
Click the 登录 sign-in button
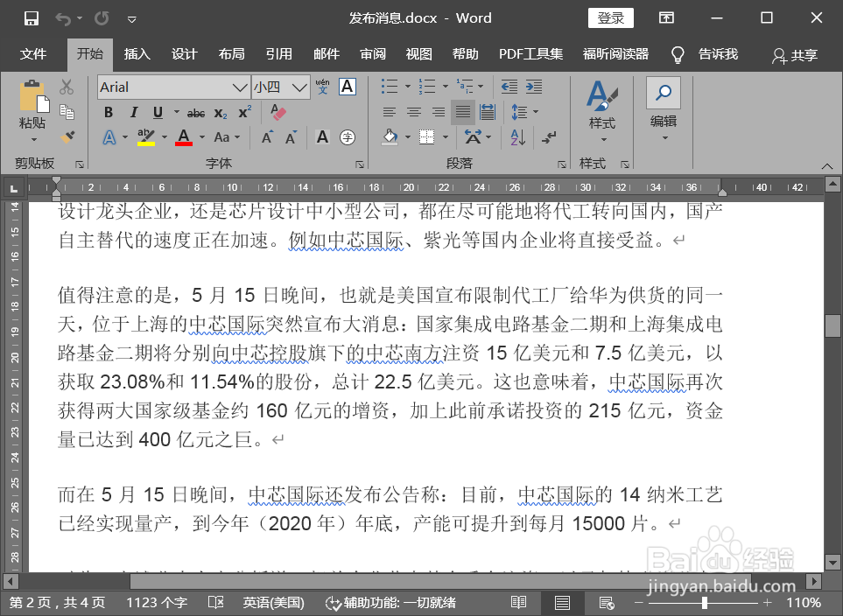pos(611,17)
